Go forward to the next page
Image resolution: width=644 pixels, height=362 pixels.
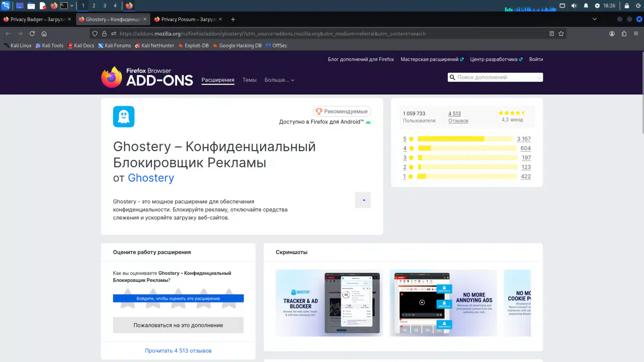coord(20,34)
